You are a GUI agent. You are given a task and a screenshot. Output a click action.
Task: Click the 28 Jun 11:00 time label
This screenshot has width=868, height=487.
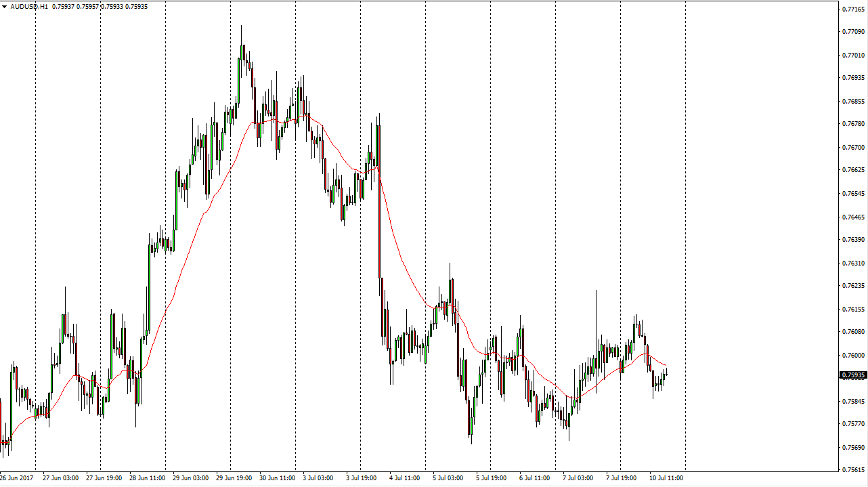148,478
